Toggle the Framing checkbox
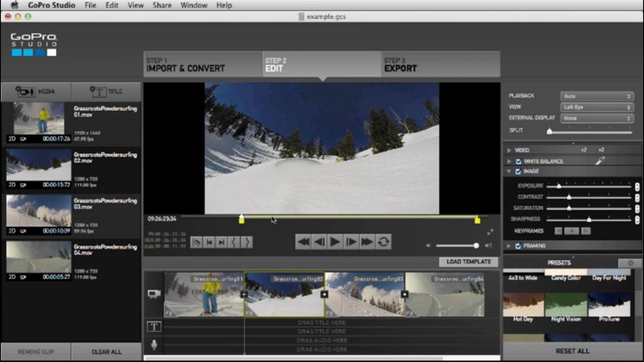The height and width of the screenshot is (362, 644). tap(519, 246)
